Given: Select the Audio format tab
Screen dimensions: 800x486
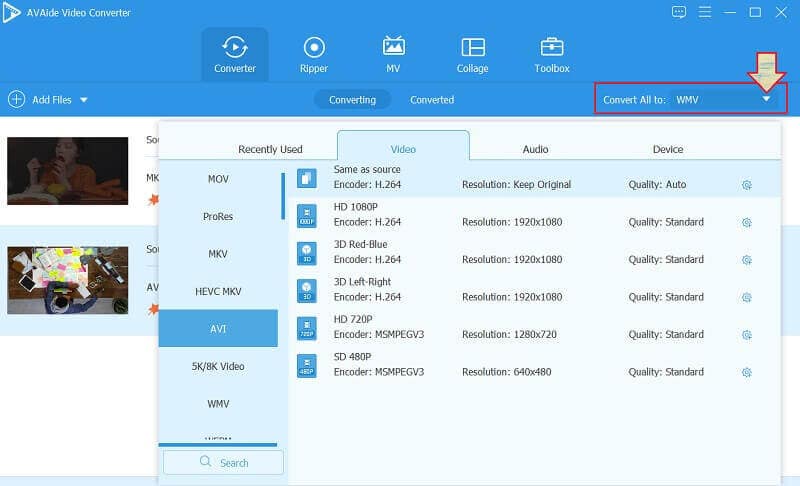Looking at the screenshot, I should [x=535, y=149].
